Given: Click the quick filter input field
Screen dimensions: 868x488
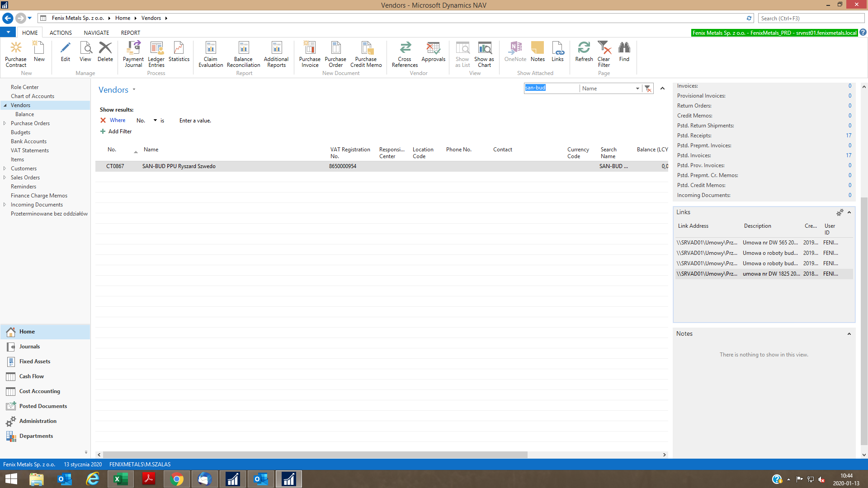Looking at the screenshot, I should point(552,88).
